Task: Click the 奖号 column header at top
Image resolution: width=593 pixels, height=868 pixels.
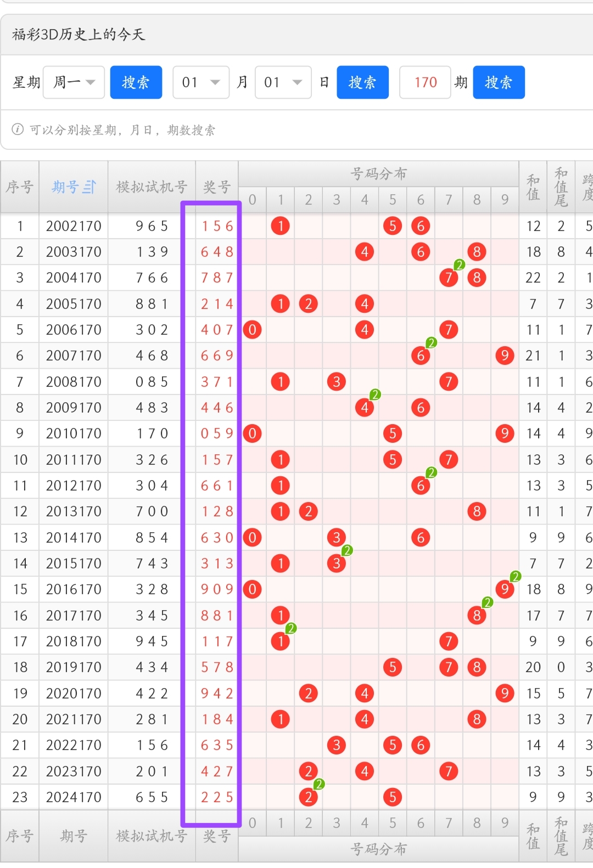Action: [217, 187]
